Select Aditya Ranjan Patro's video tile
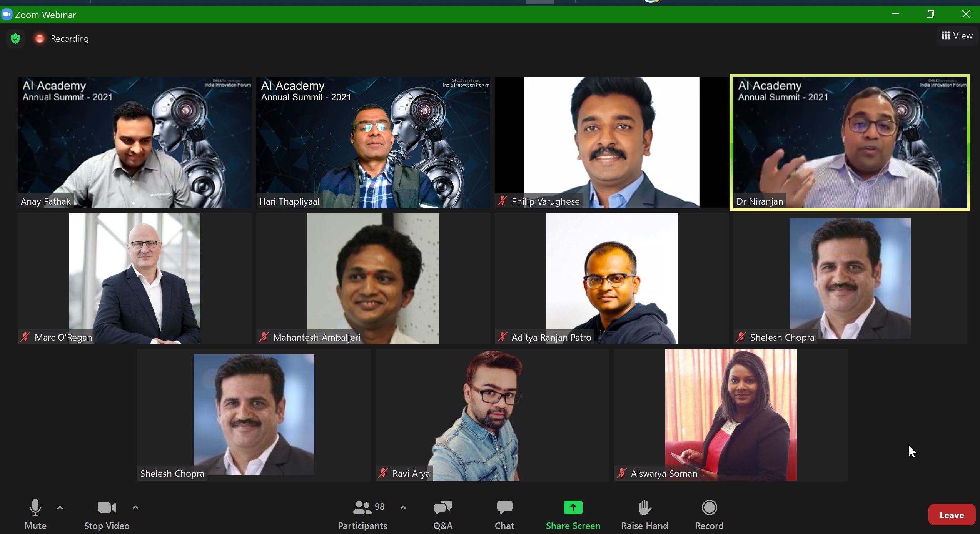980x534 pixels. coord(612,279)
